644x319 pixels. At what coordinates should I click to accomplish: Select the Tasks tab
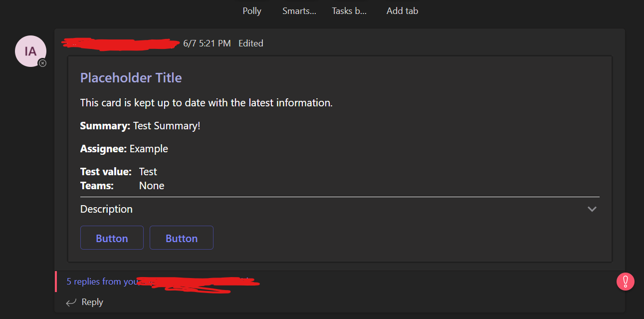pos(349,10)
